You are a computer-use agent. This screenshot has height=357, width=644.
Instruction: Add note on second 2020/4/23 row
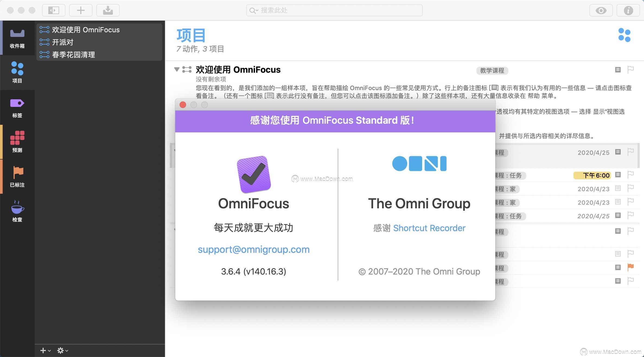coord(618,202)
